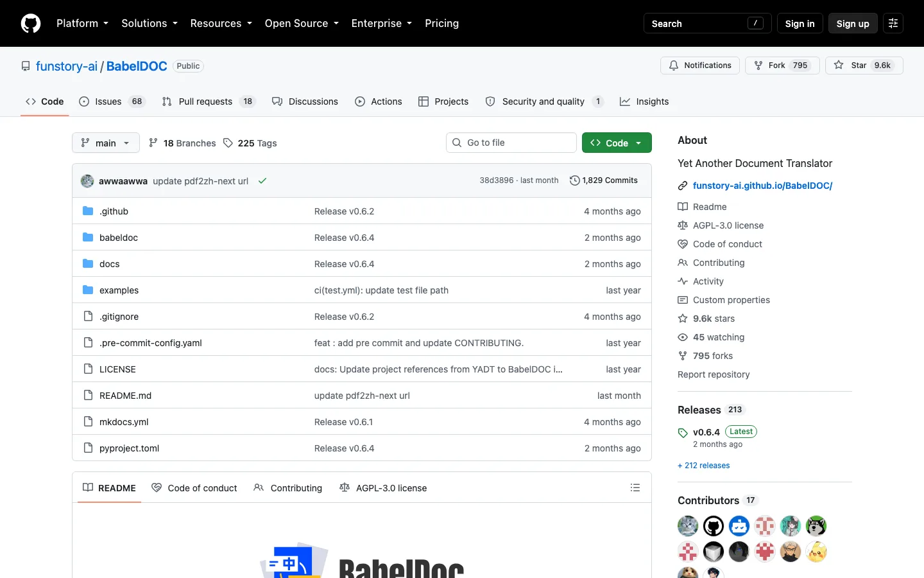Click the scale icon next to AGPL-3.0 license
The width and height of the screenshot is (924, 578).
point(683,225)
